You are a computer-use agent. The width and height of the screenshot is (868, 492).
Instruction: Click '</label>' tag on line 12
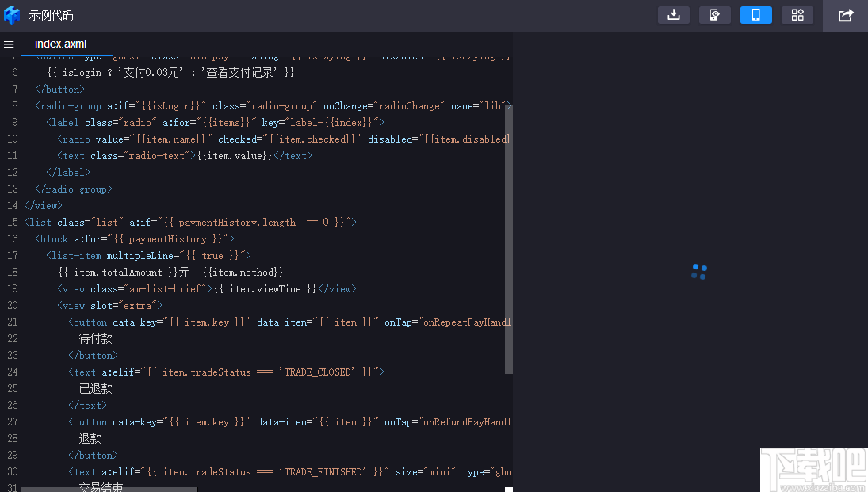pyautogui.click(x=68, y=172)
